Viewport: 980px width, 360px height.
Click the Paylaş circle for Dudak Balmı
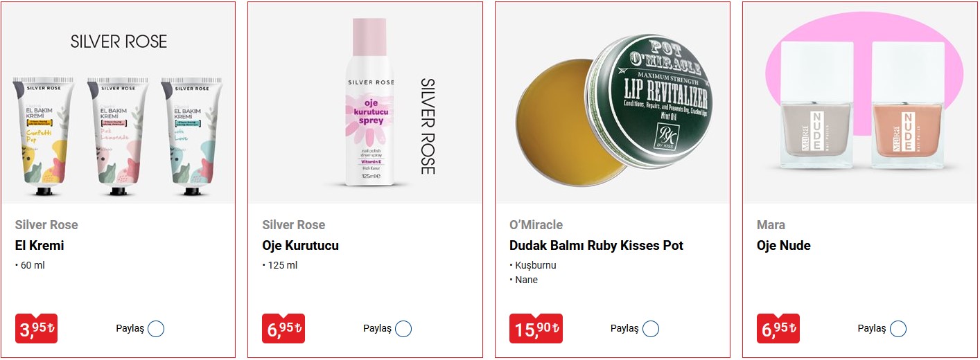(651, 329)
